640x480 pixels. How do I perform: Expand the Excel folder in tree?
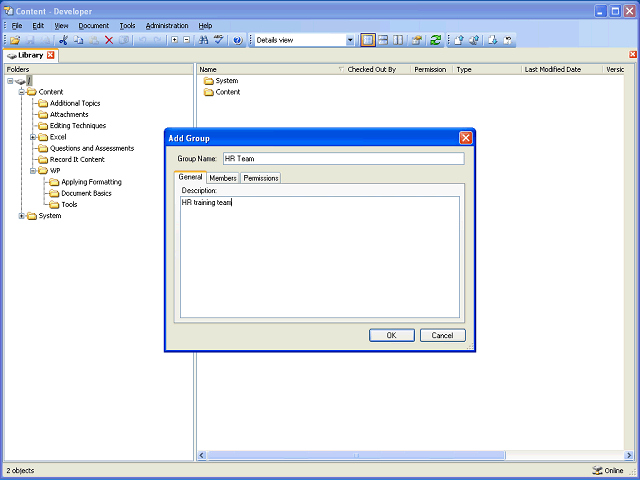pyautogui.click(x=33, y=137)
